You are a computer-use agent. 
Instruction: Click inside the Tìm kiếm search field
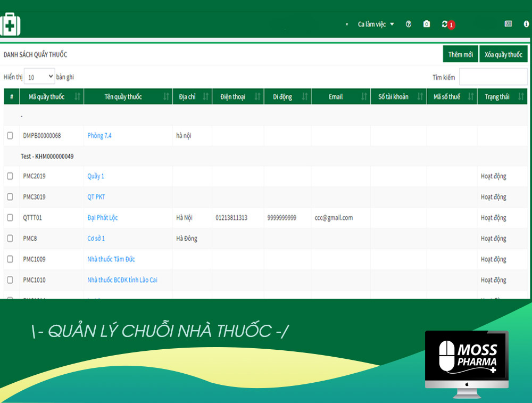[x=493, y=77]
